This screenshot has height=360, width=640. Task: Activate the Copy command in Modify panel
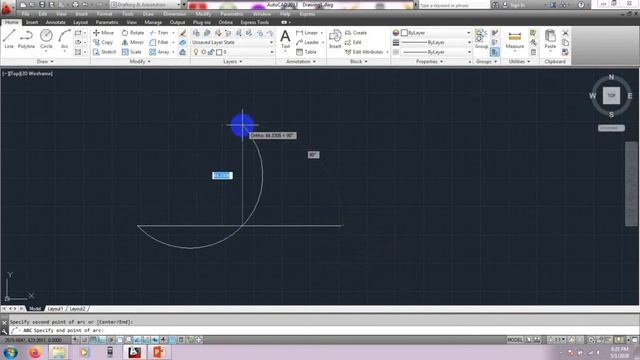tap(103, 42)
